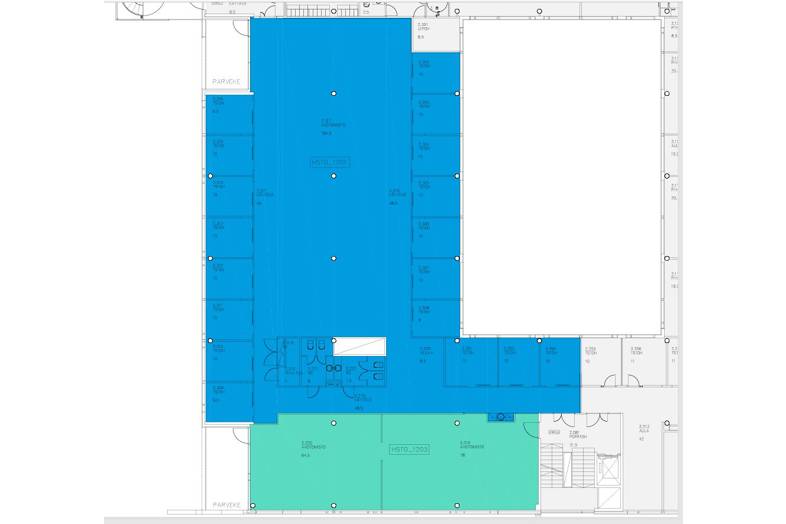Click the spiral staircase at top left
The image size is (786, 524).
pos(140,9)
